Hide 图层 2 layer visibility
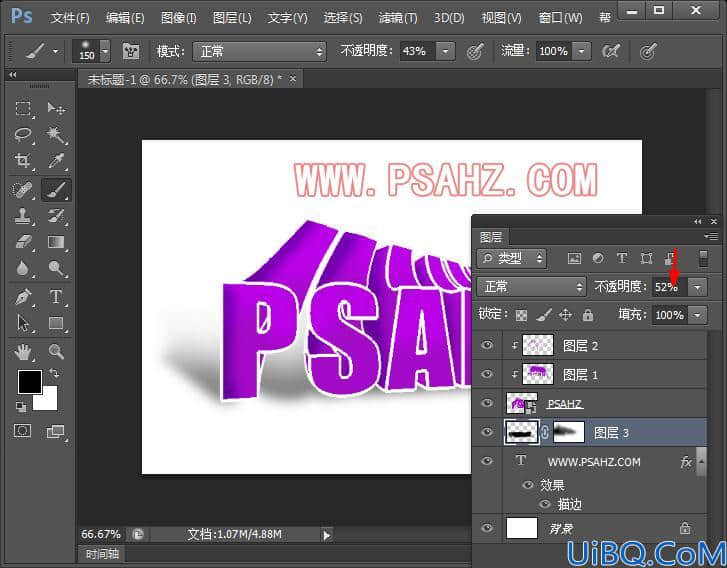 [x=487, y=345]
